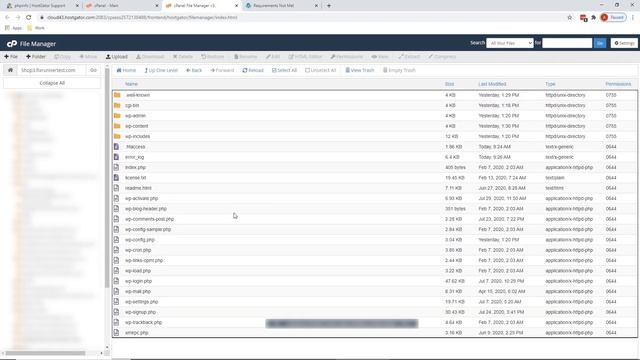The height and width of the screenshot is (360, 640).
Task: Click the Delete toolbar button
Action: coord(182,57)
